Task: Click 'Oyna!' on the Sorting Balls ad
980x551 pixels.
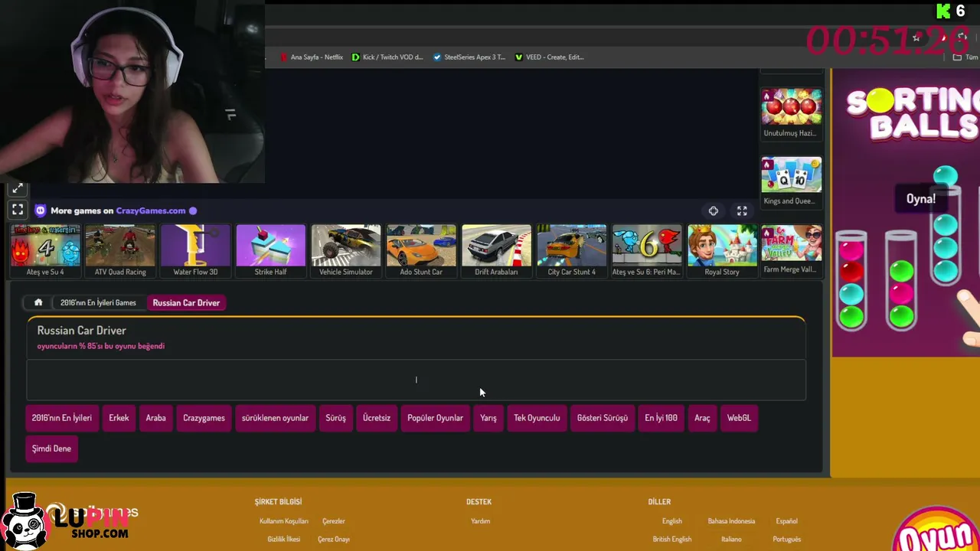Action: tap(921, 199)
